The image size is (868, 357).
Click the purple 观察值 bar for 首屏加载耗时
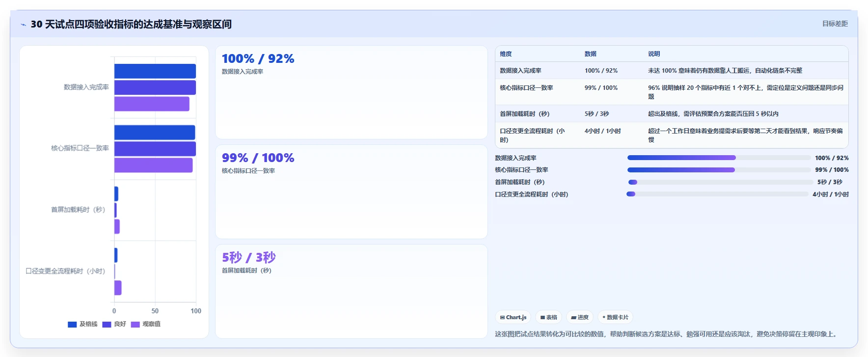[117, 226]
